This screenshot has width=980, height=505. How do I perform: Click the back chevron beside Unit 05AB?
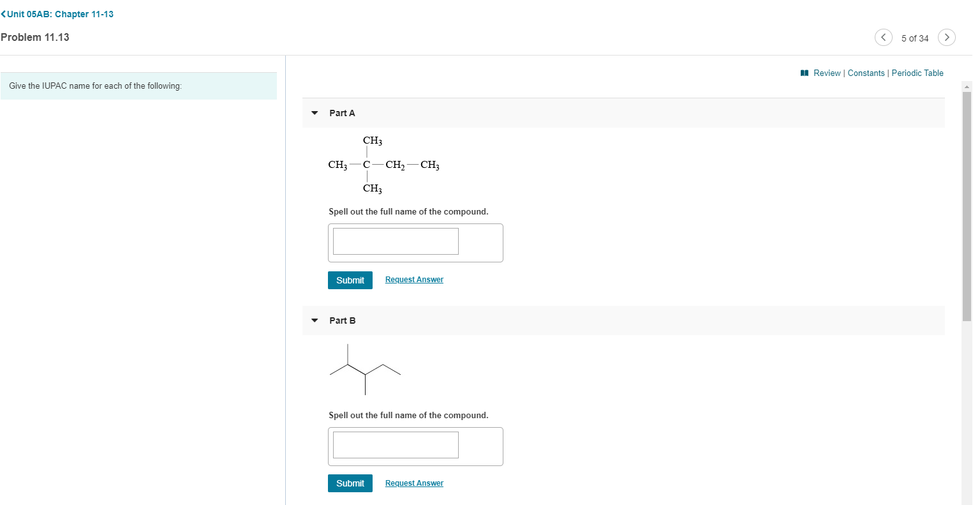click(4, 13)
